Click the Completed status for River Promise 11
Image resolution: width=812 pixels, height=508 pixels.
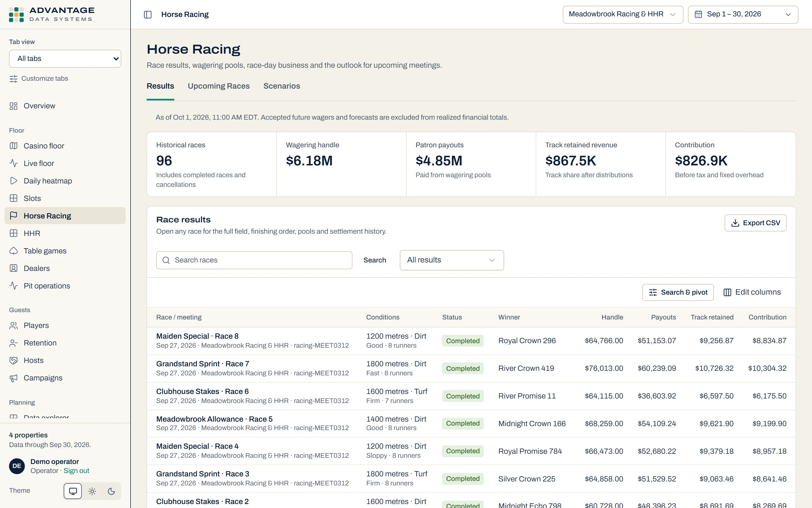click(x=463, y=396)
